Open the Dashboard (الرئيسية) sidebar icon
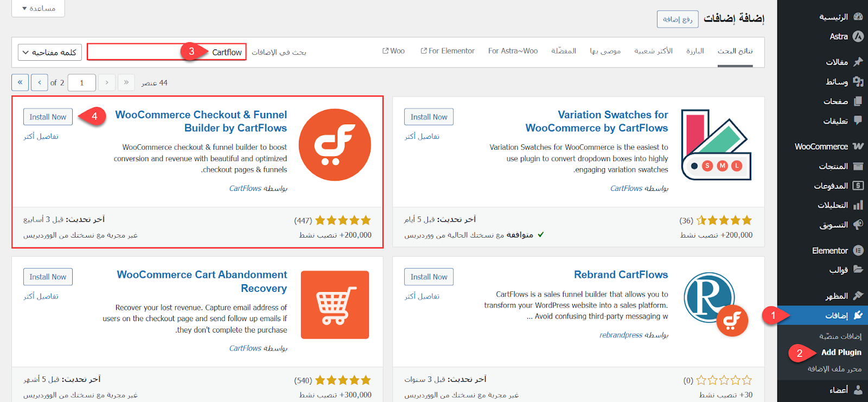 [858, 17]
